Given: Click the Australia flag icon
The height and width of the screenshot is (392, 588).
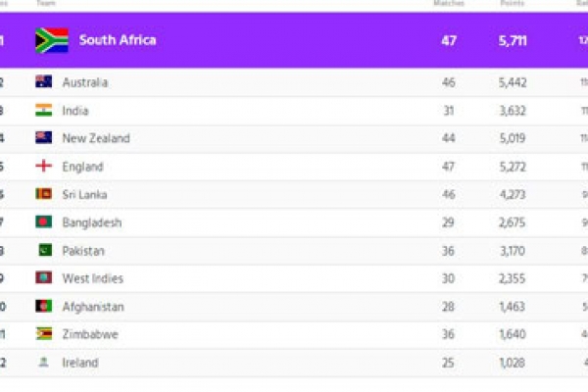Looking at the screenshot, I should (x=44, y=82).
